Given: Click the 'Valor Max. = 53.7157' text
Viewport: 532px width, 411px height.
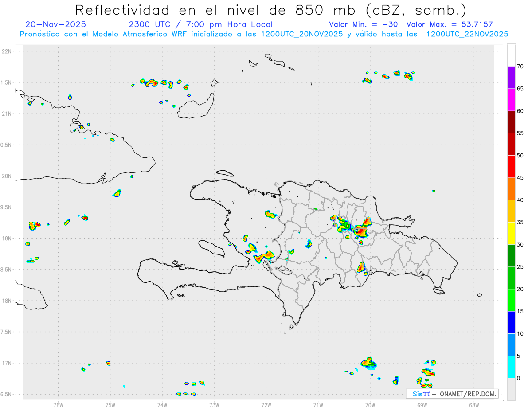Looking at the screenshot, I should 449,24.
